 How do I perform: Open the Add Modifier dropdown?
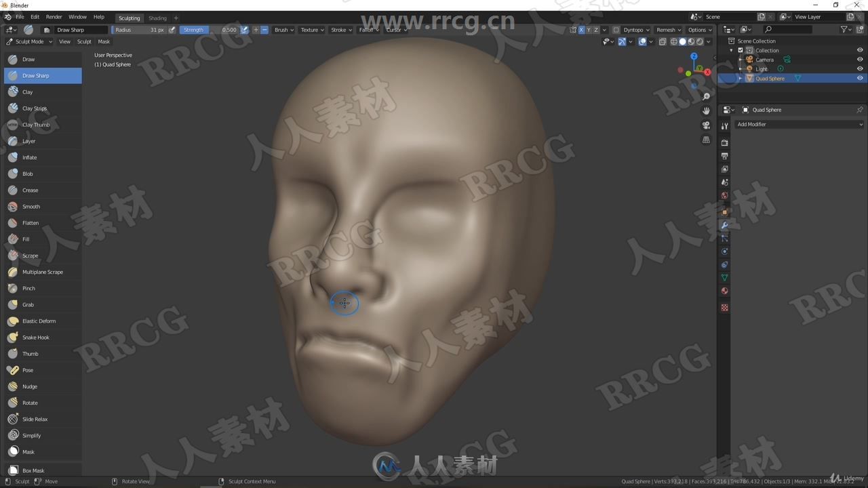click(x=800, y=124)
